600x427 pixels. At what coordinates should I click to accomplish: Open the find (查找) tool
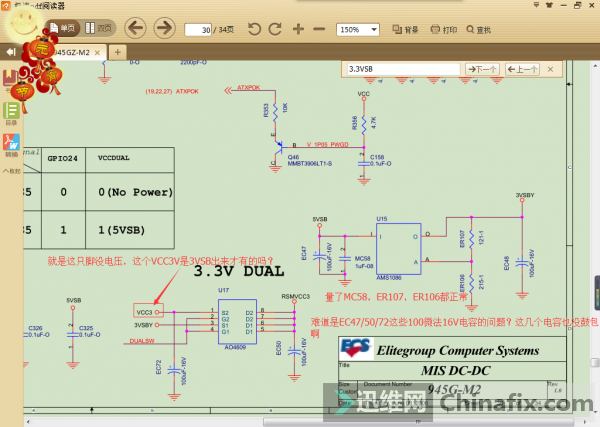(x=479, y=29)
